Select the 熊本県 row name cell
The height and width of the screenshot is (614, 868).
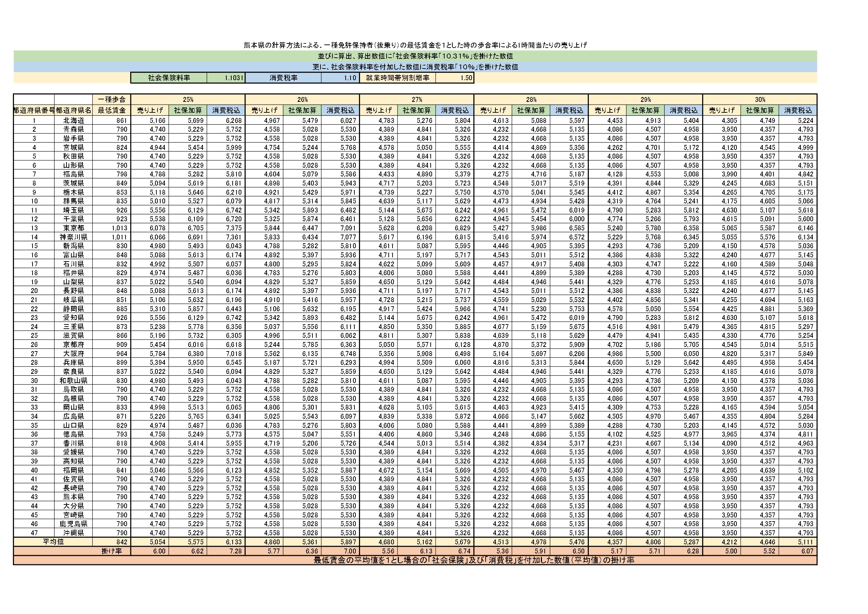click(73, 497)
